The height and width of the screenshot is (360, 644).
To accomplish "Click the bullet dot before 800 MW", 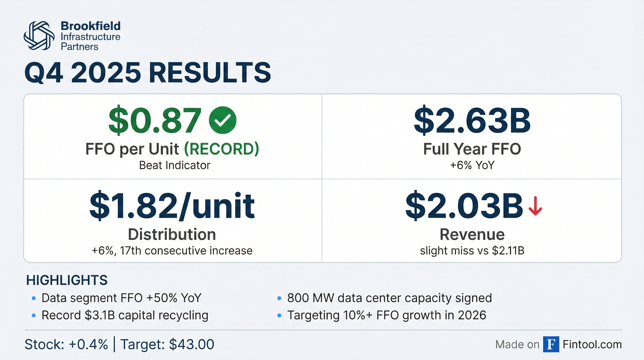I will tap(279, 298).
